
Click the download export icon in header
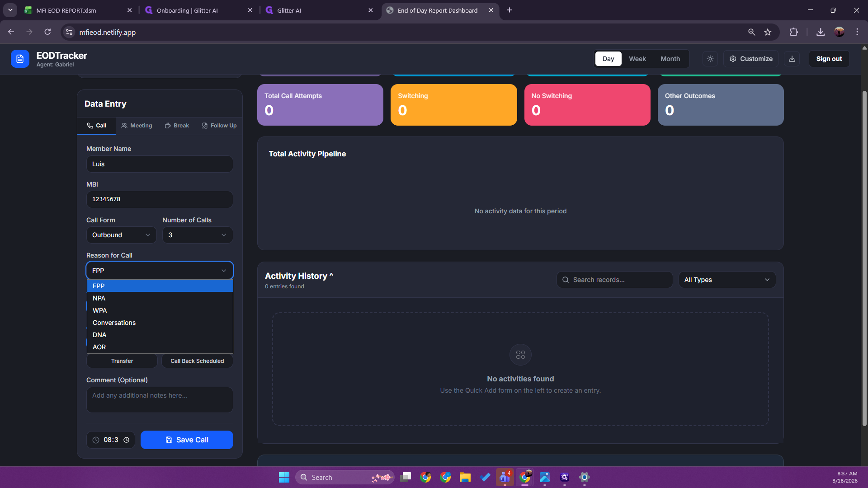[792, 59]
